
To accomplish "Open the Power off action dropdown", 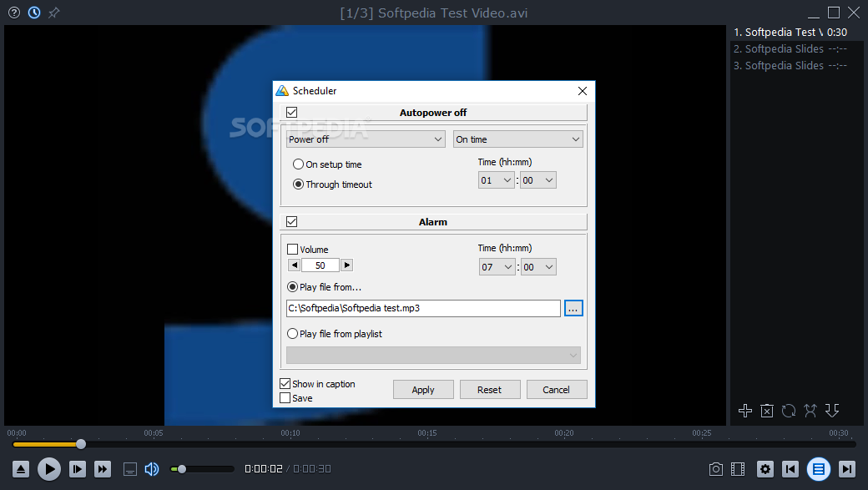I will click(366, 139).
